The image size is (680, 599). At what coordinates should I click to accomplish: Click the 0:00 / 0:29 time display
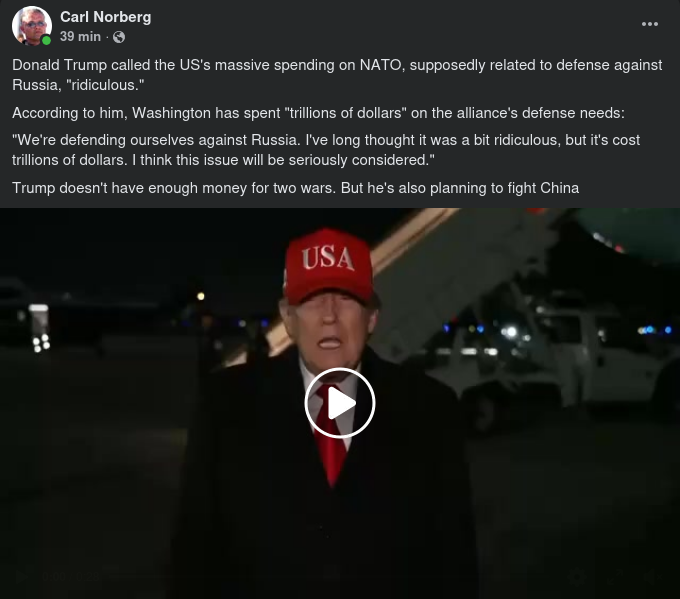[72, 577]
